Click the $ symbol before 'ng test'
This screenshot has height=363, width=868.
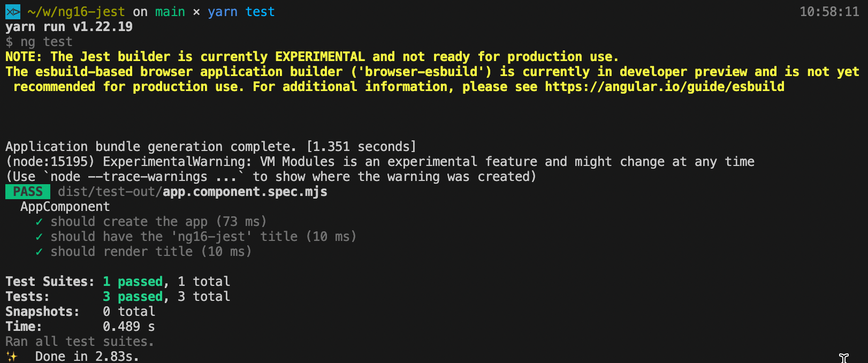pos(9,42)
